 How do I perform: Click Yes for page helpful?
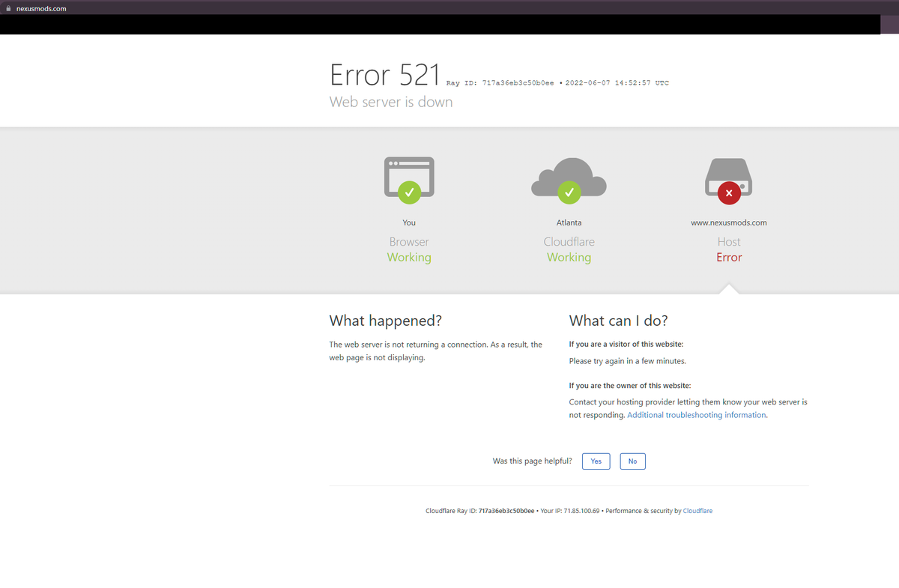[596, 461]
